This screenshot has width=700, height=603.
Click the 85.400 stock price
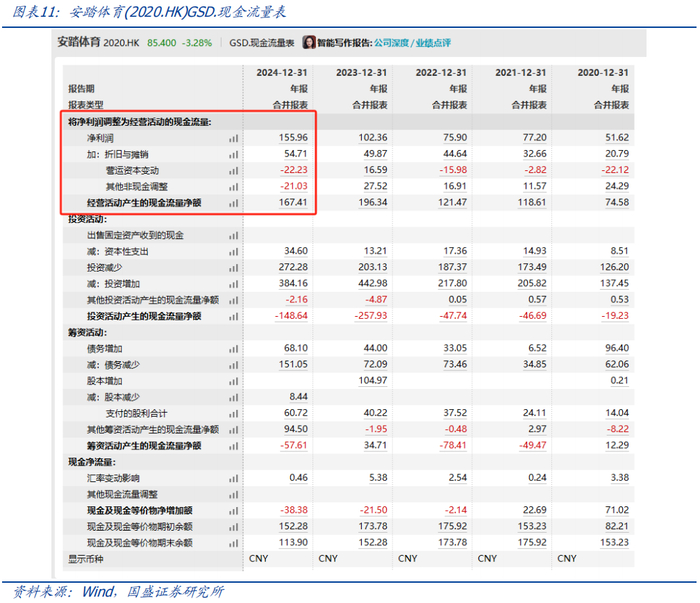(x=162, y=43)
